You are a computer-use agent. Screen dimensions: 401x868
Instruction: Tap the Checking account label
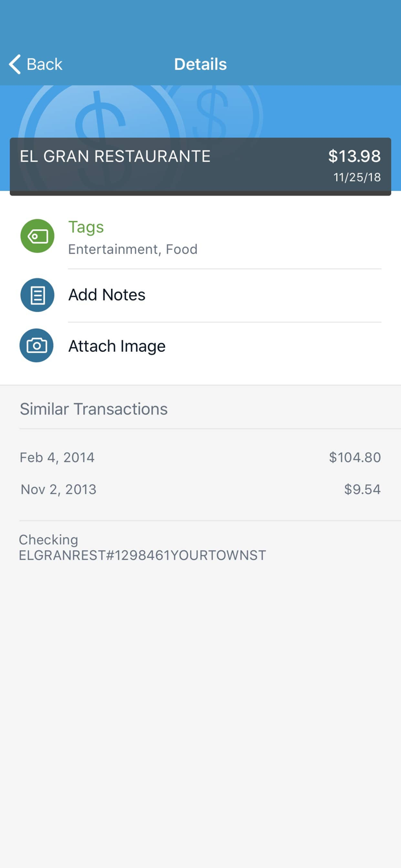(x=49, y=540)
